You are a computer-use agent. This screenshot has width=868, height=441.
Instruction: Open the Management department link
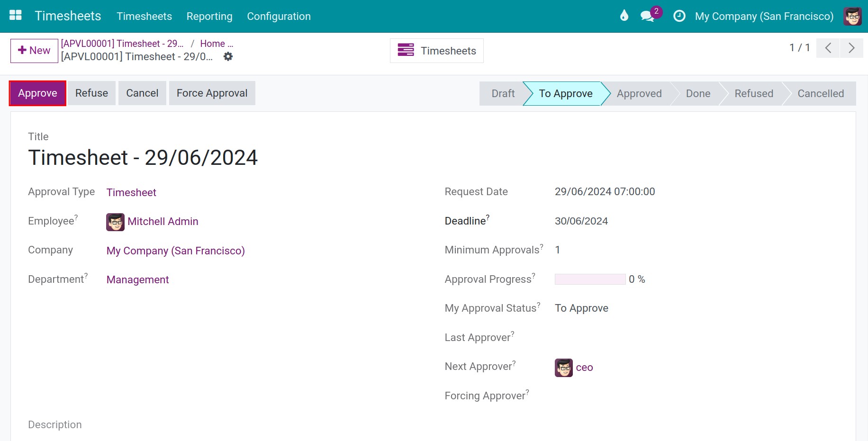137,280
